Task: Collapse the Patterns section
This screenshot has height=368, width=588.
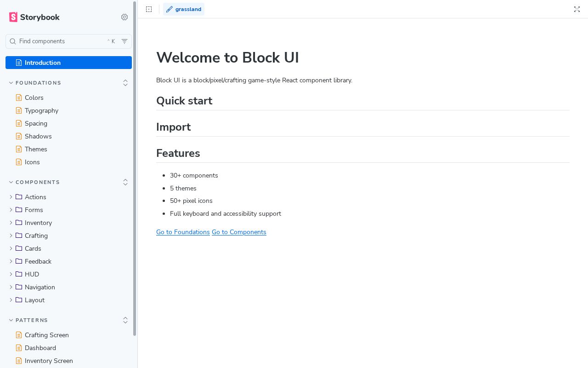Action: pyautogui.click(x=29, y=320)
